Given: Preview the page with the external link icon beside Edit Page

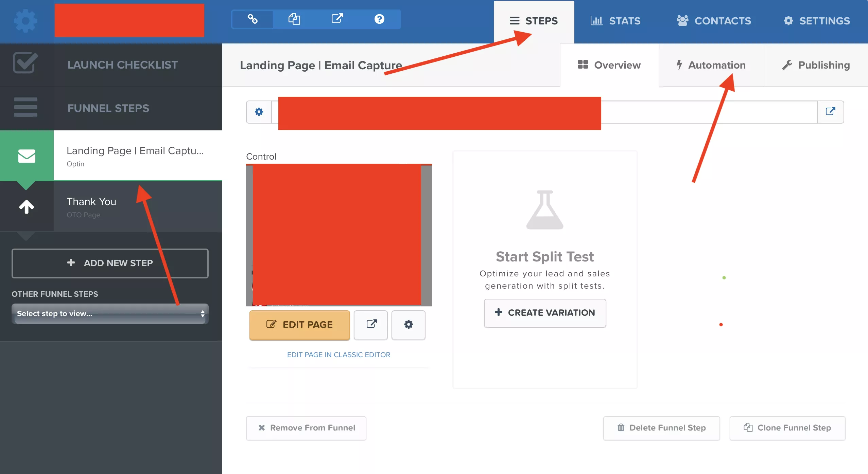Looking at the screenshot, I should [370, 325].
